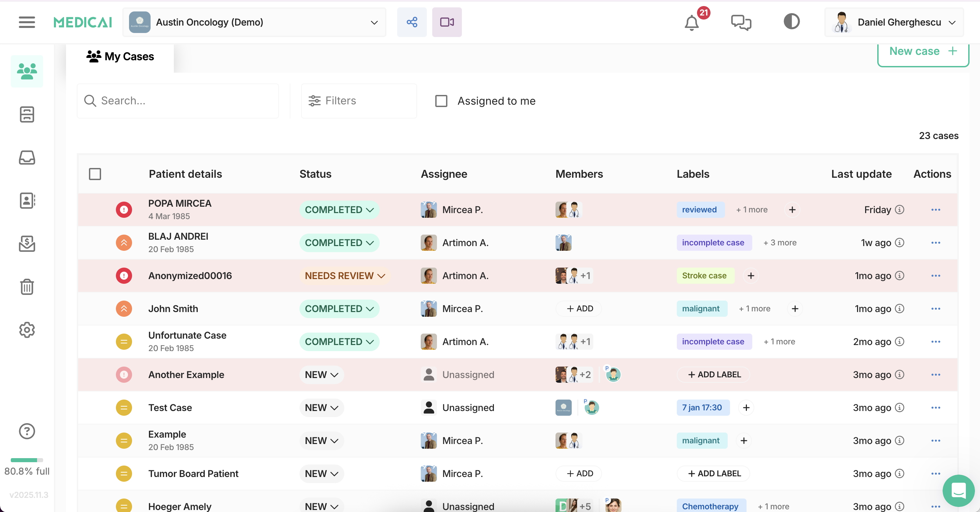Open the trash bin in the sidebar
Screen dimensions: 980x512
pyautogui.click(x=27, y=286)
